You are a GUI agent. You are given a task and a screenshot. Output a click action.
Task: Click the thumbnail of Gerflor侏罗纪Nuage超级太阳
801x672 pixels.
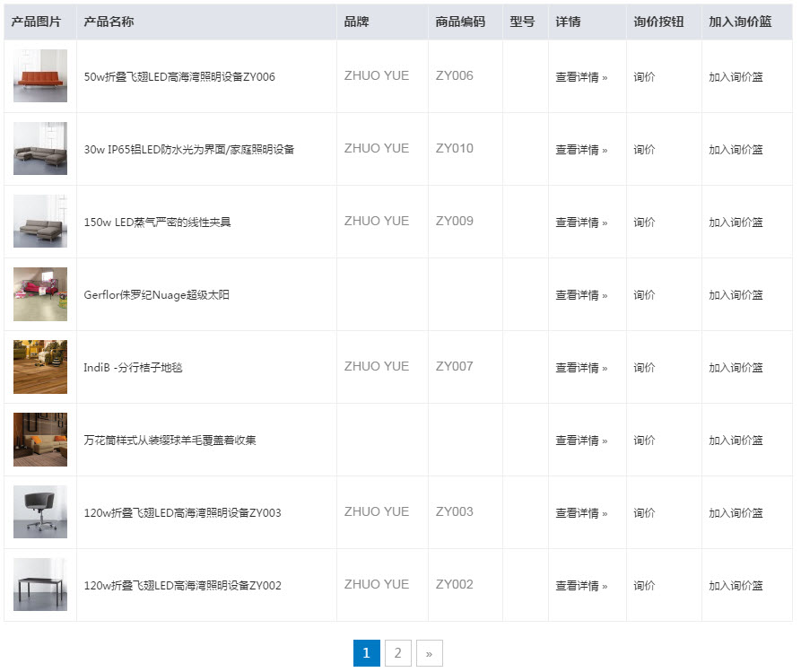[x=39, y=294]
